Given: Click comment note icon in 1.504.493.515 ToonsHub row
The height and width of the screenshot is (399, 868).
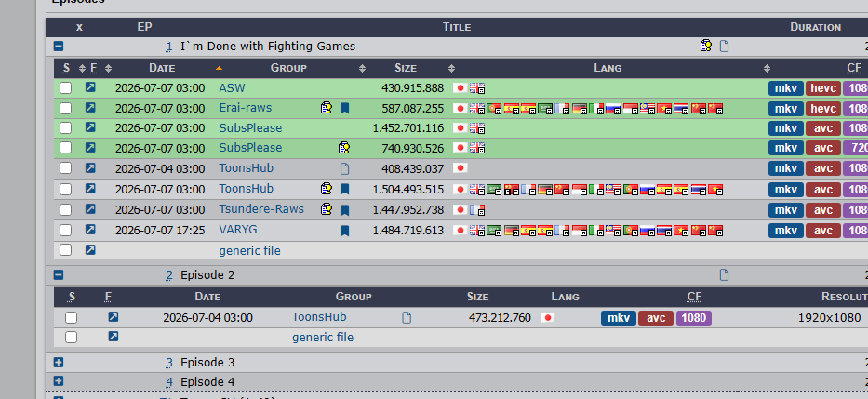Looking at the screenshot, I should click(327, 189).
